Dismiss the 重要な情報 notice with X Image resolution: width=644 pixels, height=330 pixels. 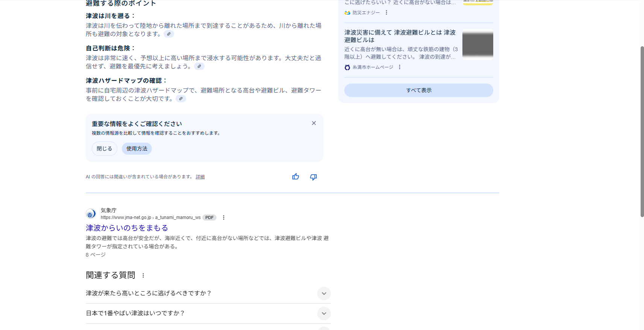click(x=314, y=123)
